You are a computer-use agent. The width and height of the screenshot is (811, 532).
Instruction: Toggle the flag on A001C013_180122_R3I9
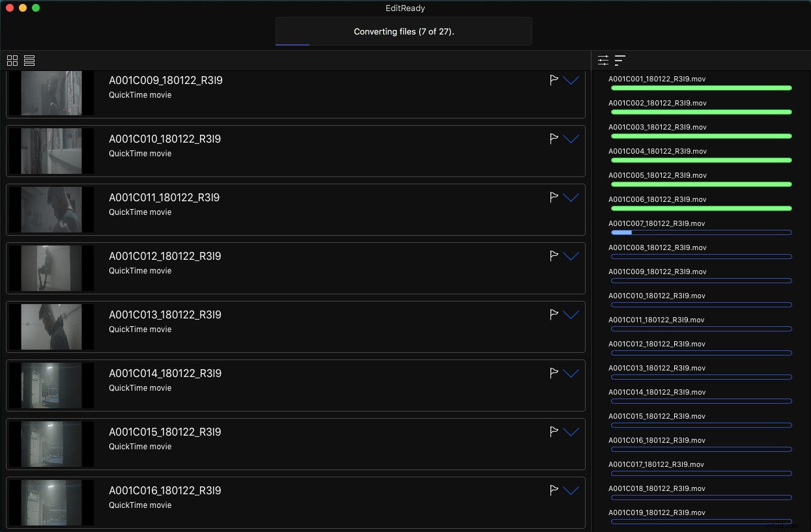tap(554, 314)
